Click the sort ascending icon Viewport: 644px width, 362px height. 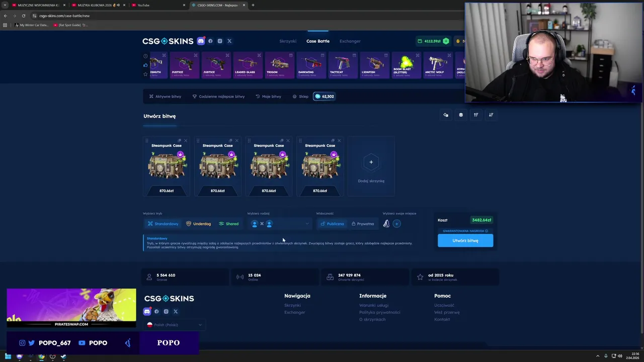coord(476,115)
